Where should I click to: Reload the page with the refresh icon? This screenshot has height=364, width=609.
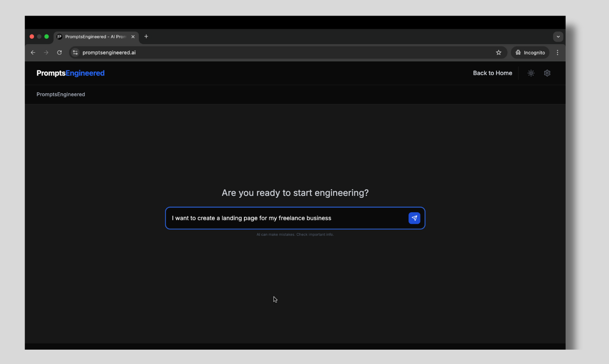[59, 53]
